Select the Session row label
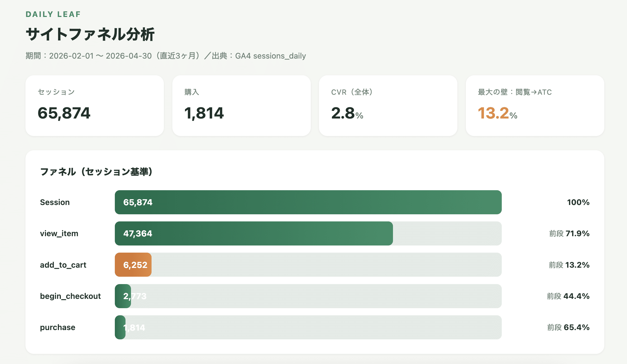This screenshot has width=627, height=364. click(x=55, y=202)
